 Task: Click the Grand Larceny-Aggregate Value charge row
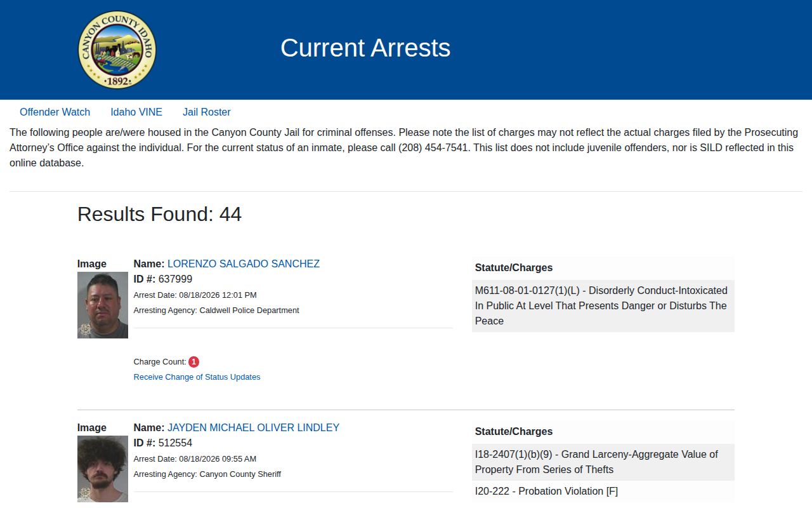coord(603,462)
